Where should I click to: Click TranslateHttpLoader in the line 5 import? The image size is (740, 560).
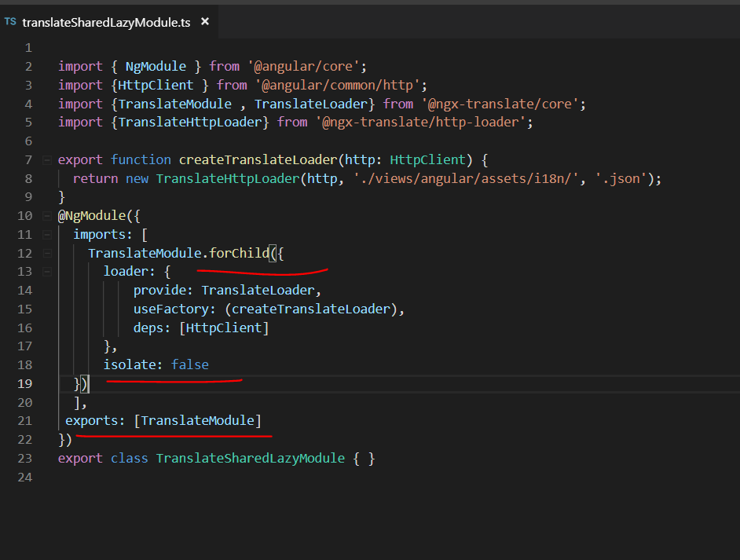tap(190, 123)
